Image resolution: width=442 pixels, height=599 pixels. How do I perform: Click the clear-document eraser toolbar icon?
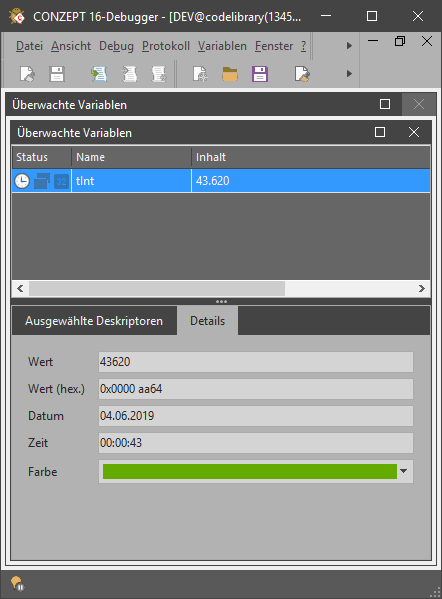point(27,74)
